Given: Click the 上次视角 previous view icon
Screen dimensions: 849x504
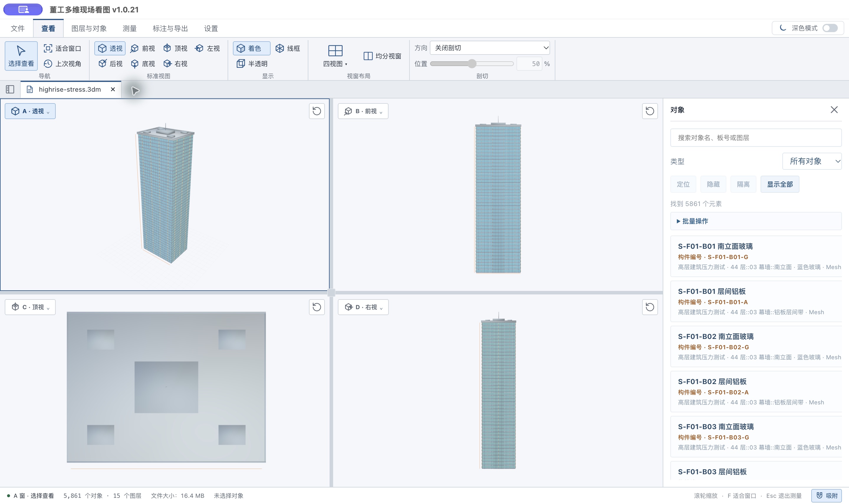Looking at the screenshot, I should (x=48, y=63).
